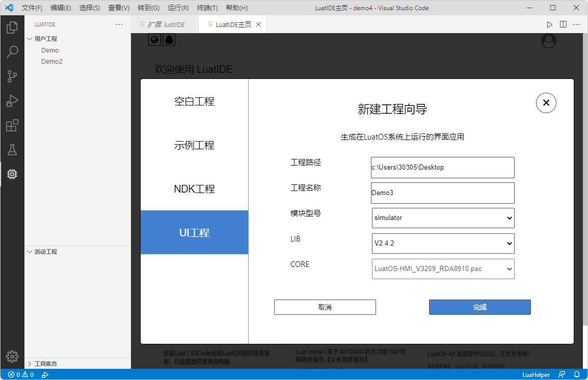Open the LuatIDE chip icon view
The width and height of the screenshot is (588, 380).
tap(12, 174)
